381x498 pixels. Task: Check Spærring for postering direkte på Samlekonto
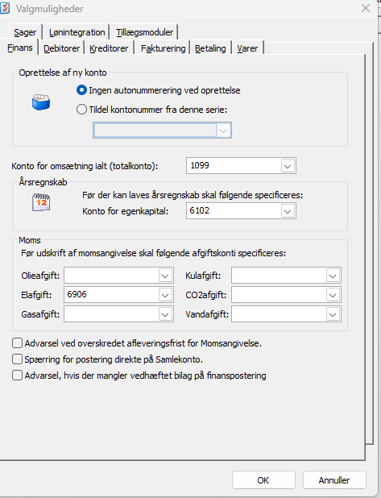[17, 359]
